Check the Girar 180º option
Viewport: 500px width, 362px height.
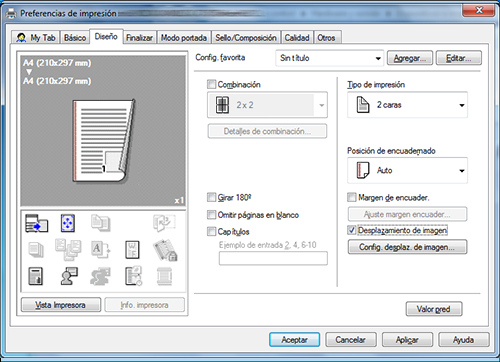[211, 197]
